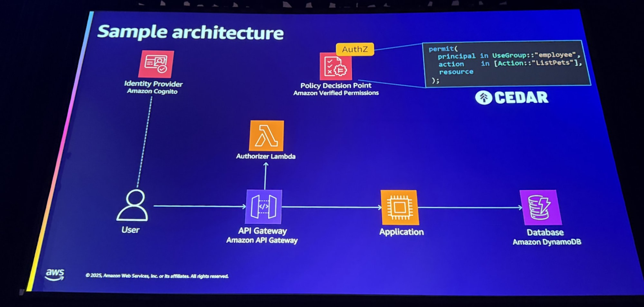Select the User silhouette icon
The image size is (644, 307).
(132, 205)
